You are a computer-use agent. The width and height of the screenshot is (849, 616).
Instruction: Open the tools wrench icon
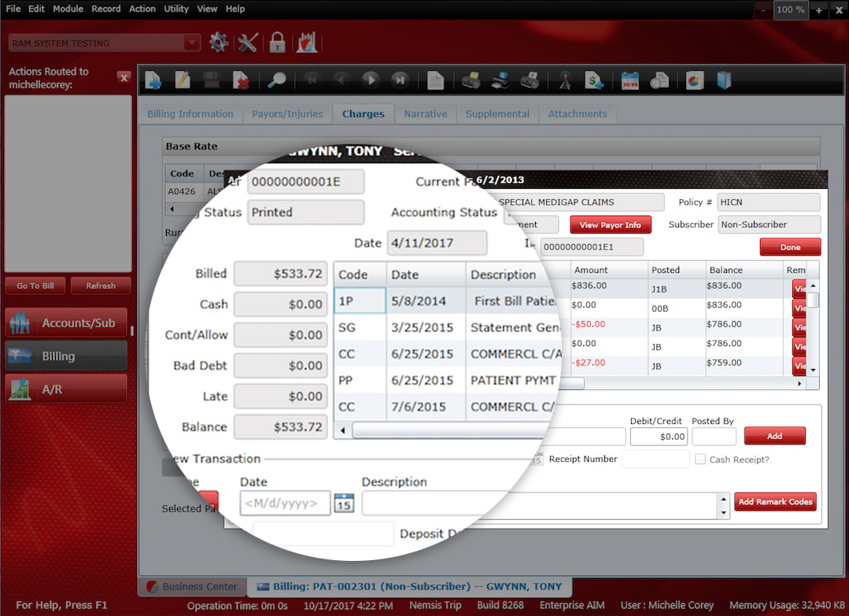(248, 42)
